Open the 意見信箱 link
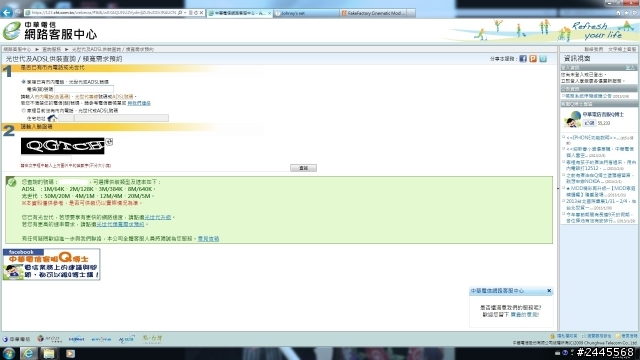Image resolution: width=640 pixels, height=360 pixels. 208,239
